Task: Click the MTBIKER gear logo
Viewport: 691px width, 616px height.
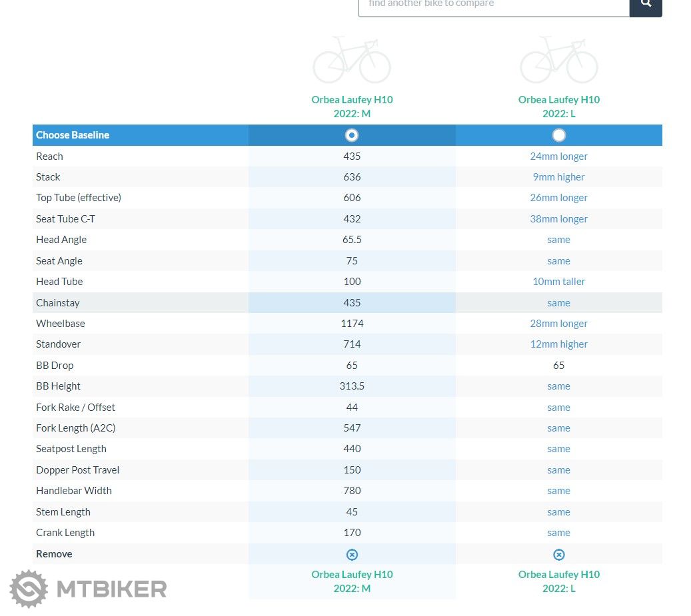Action: pyautogui.click(x=29, y=589)
